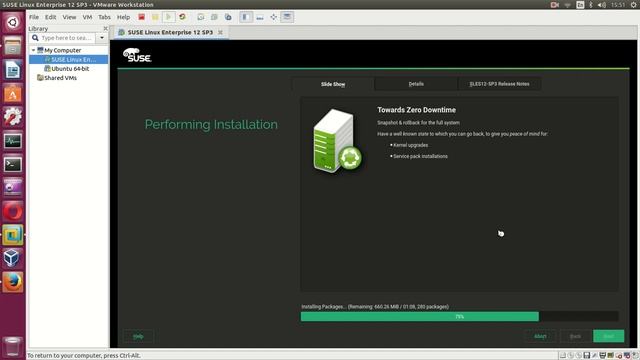This screenshot has width=640, height=360.
Task: Open the snapshot manager icon
Action: 228,17
